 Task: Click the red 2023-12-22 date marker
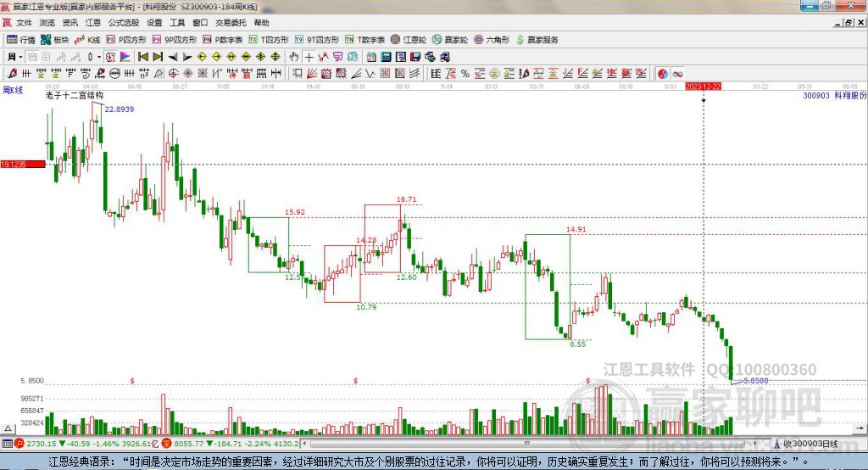coord(703,87)
